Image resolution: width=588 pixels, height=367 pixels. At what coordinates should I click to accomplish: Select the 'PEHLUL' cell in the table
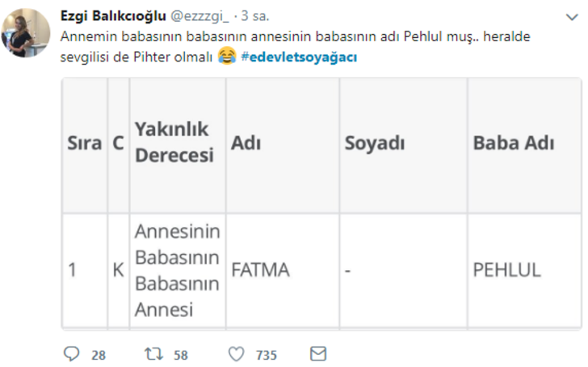[507, 270]
